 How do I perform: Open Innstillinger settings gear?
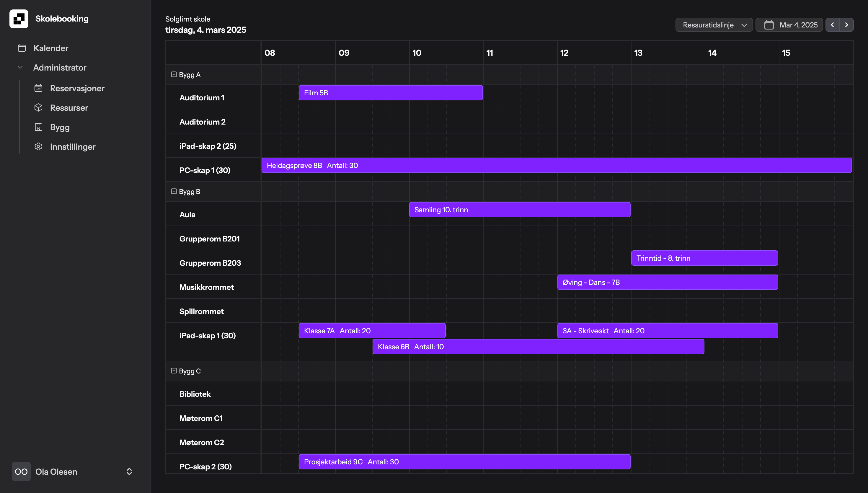pos(38,147)
